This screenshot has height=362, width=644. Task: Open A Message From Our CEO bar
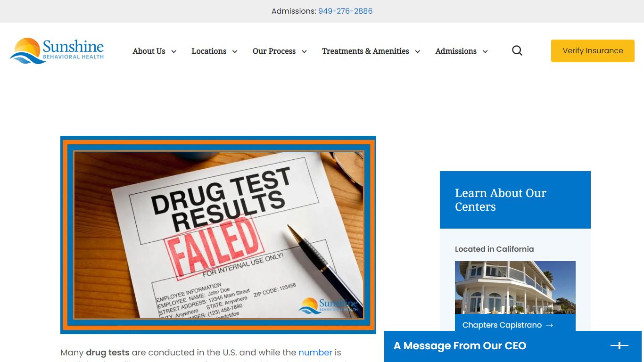coord(513,346)
